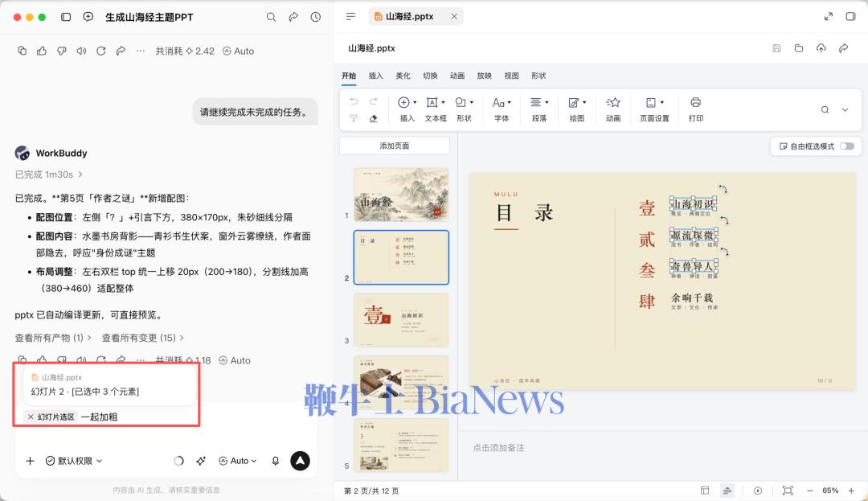Upload file to cloud icon
Viewport: 868px width, 501px height.
coord(821,48)
